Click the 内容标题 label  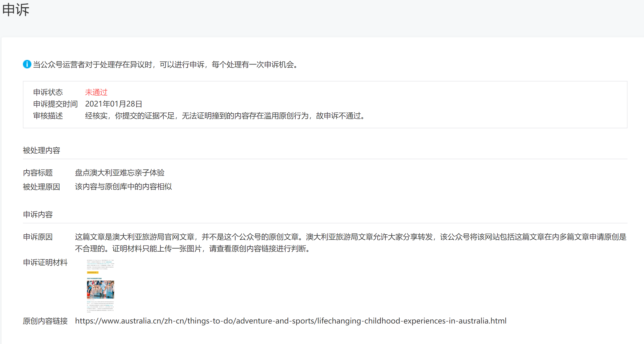pos(38,173)
